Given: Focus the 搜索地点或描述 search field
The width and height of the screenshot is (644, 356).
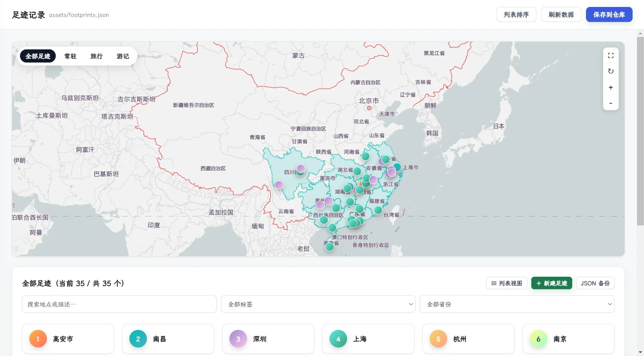Looking at the screenshot, I should click(x=119, y=304).
